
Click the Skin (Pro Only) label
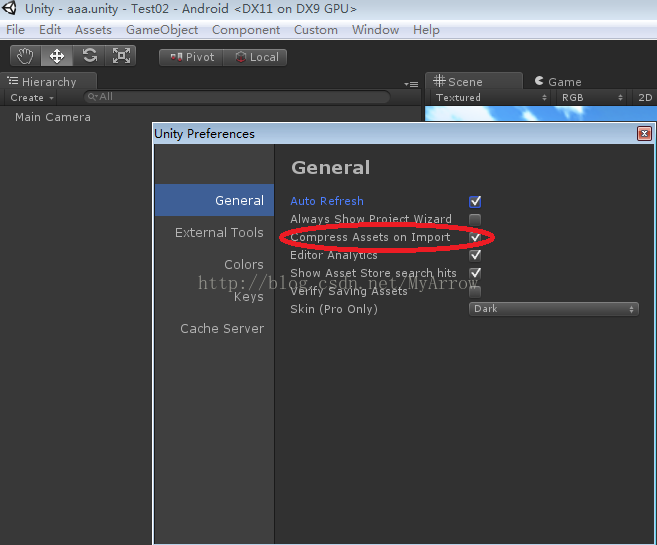coord(334,309)
